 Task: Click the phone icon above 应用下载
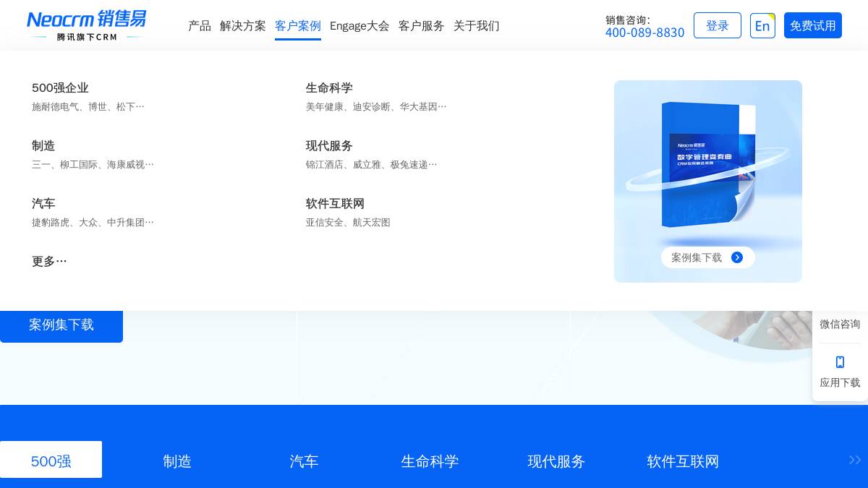[x=840, y=362]
